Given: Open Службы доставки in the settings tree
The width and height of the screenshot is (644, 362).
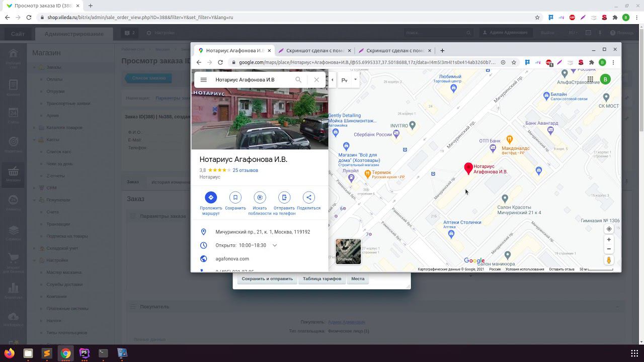Looking at the screenshot, I should tap(64, 285).
